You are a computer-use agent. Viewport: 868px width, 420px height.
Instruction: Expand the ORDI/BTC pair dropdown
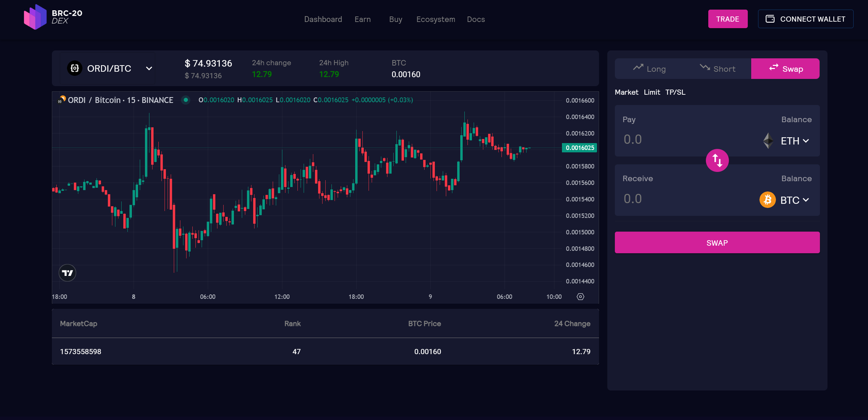coord(149,68)
